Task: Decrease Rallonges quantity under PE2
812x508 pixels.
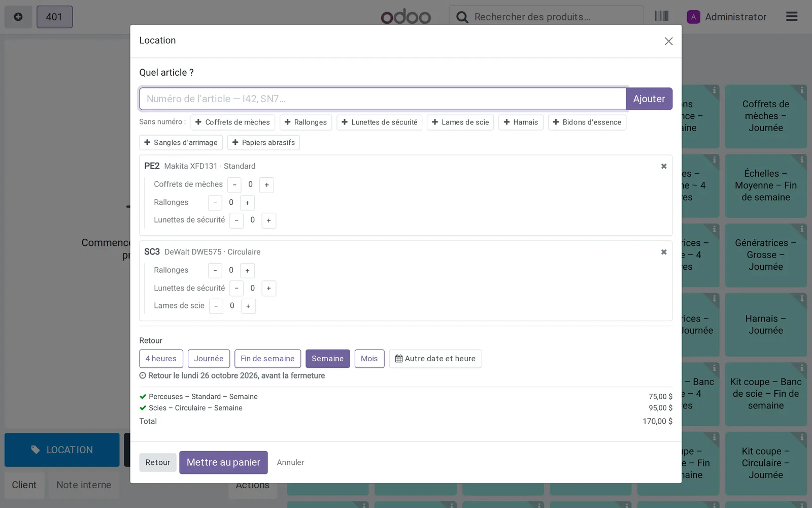Action: coord(215,203)
